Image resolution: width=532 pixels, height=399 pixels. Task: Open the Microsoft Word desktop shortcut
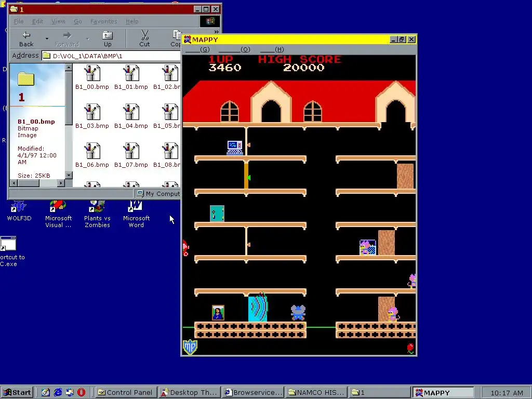pos(136,215)
